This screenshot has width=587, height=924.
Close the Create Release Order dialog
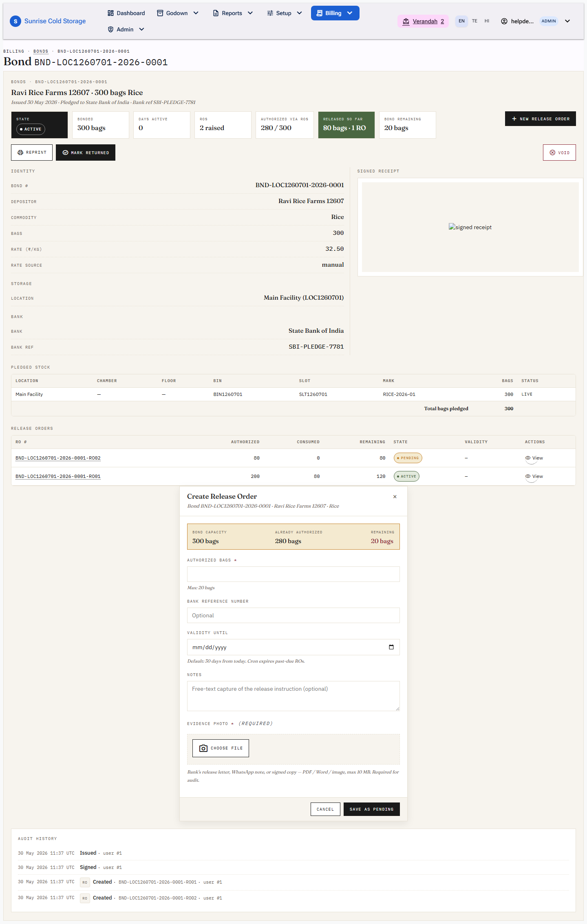pos(395,497)
